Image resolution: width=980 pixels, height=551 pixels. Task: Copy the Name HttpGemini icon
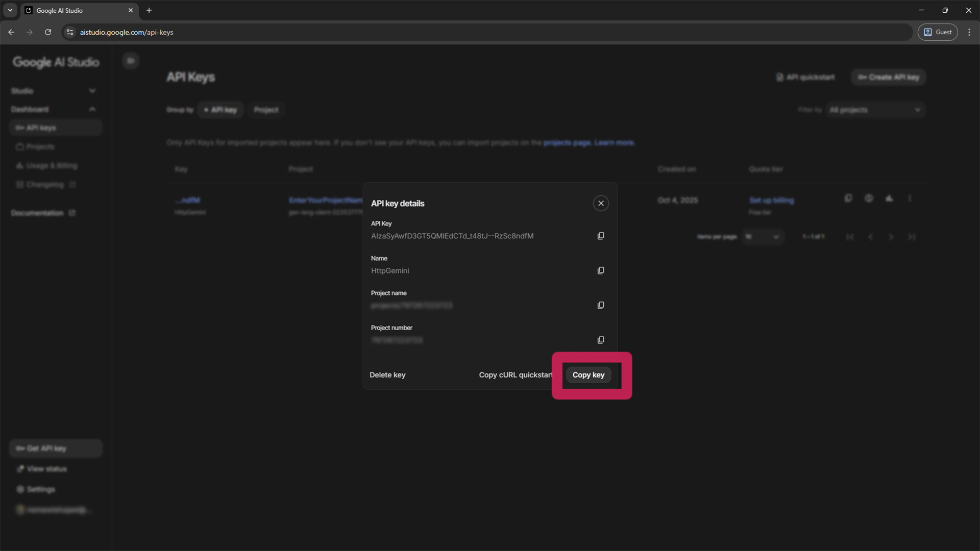[x=601, y=270]
